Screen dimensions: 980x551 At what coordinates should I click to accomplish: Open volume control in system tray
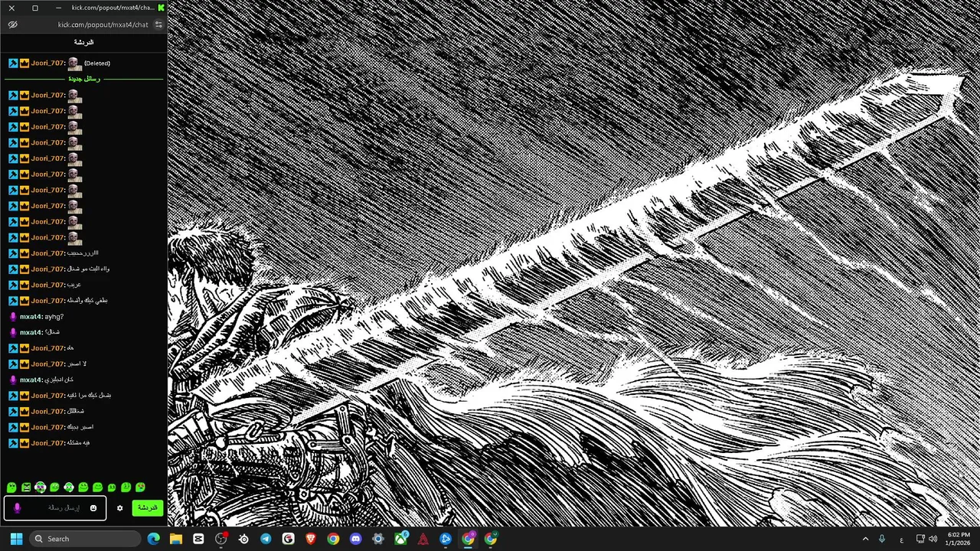(933, 539)
